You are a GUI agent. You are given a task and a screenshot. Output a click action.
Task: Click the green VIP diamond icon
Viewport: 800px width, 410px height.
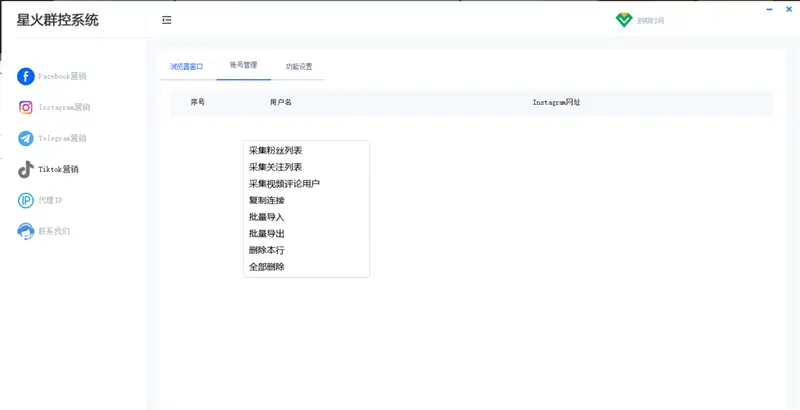(x=623, y=20)
